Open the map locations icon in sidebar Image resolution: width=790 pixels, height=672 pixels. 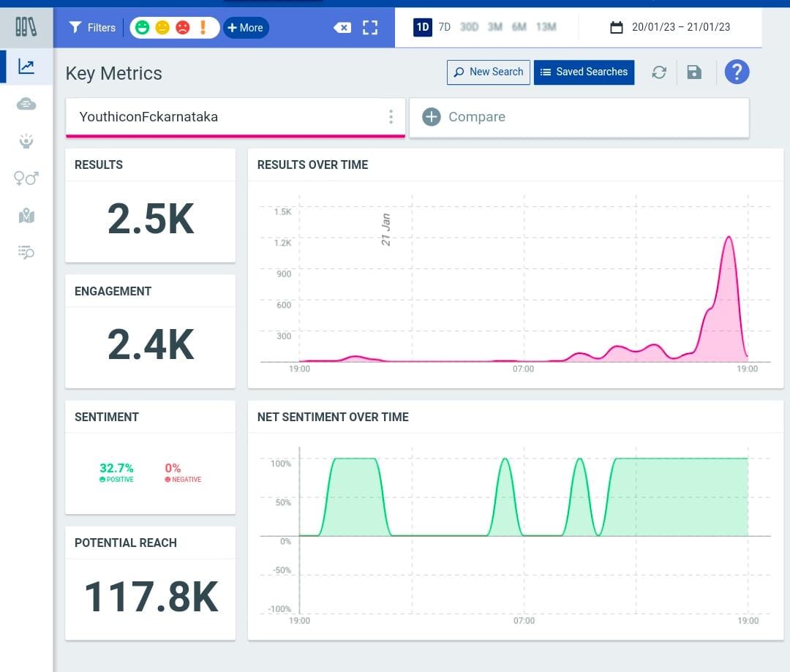(26, 216)
